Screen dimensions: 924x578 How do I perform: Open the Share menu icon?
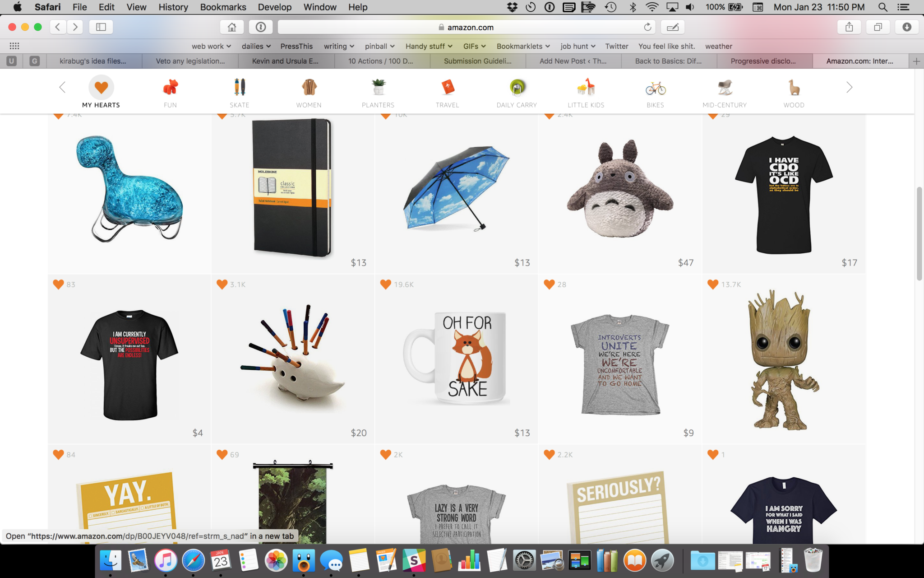[x=849, y=27]
